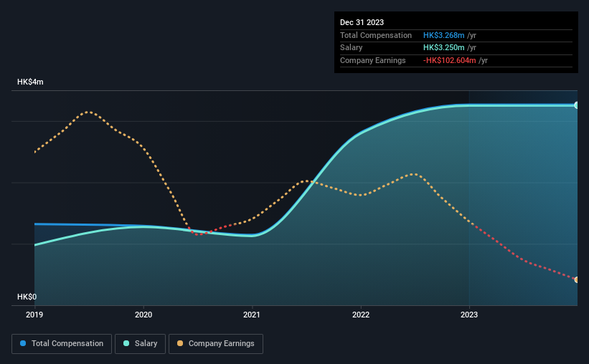This screenshot has height=364, width=589.
Task: Click the HK$3.268m total compensation value
Action: pos(443,35)
